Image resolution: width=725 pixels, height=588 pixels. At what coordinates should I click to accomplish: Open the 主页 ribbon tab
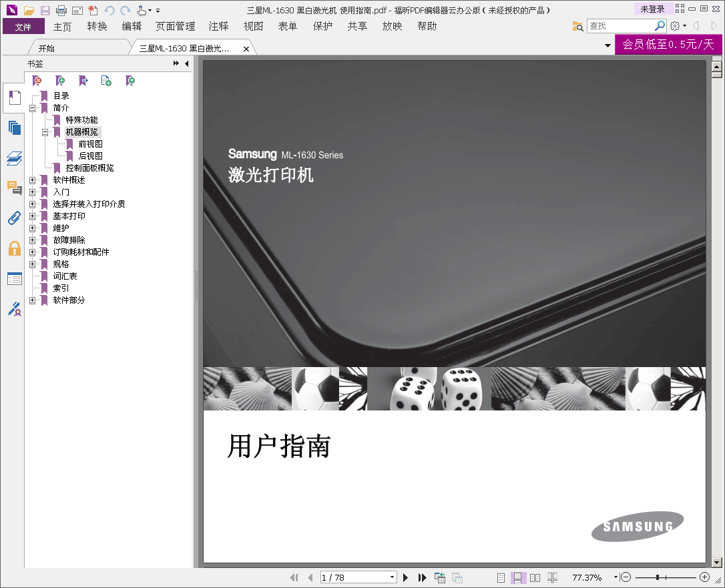click(62, 27)
